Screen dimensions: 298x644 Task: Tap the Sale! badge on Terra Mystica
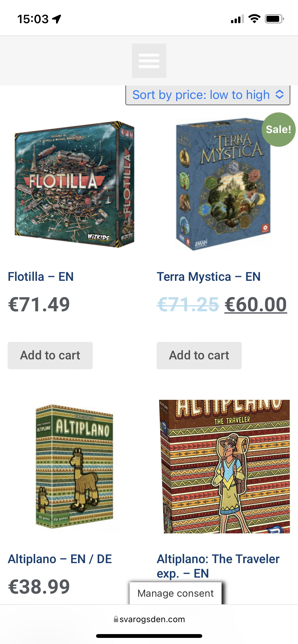[x=279, y=129]
